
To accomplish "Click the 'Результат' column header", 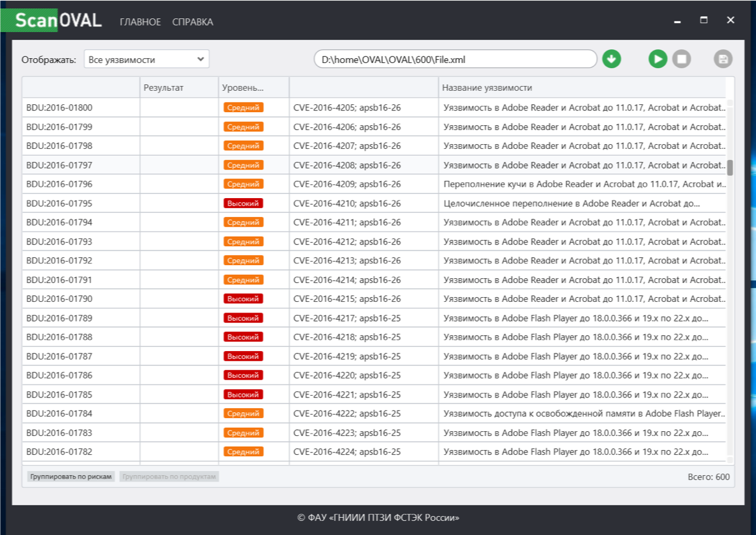I will pos(164,88).
